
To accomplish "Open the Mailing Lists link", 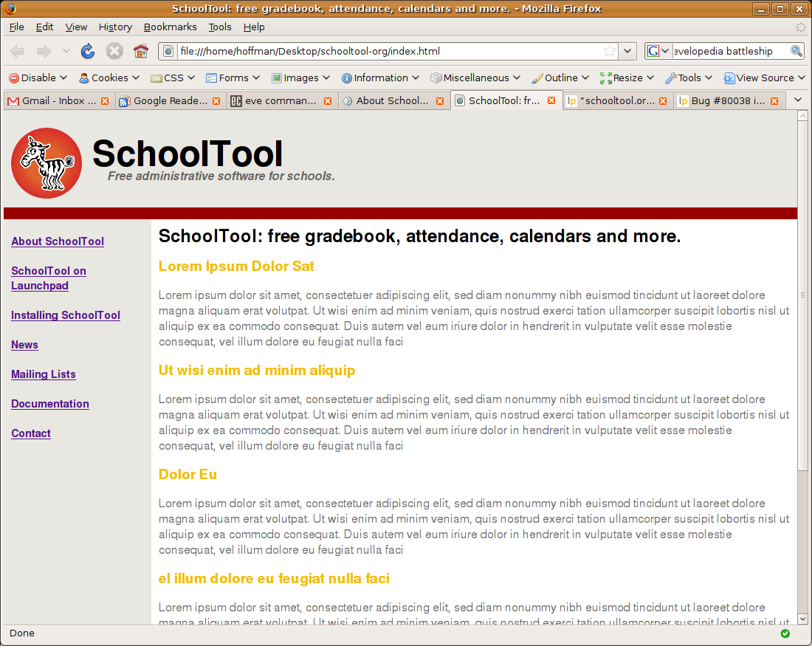I will pos(44,374).
